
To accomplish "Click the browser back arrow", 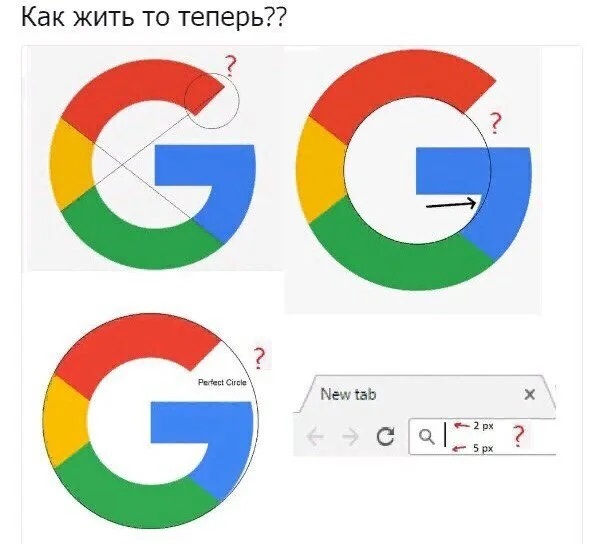I will pyautogui.click(x=315, y=436).
